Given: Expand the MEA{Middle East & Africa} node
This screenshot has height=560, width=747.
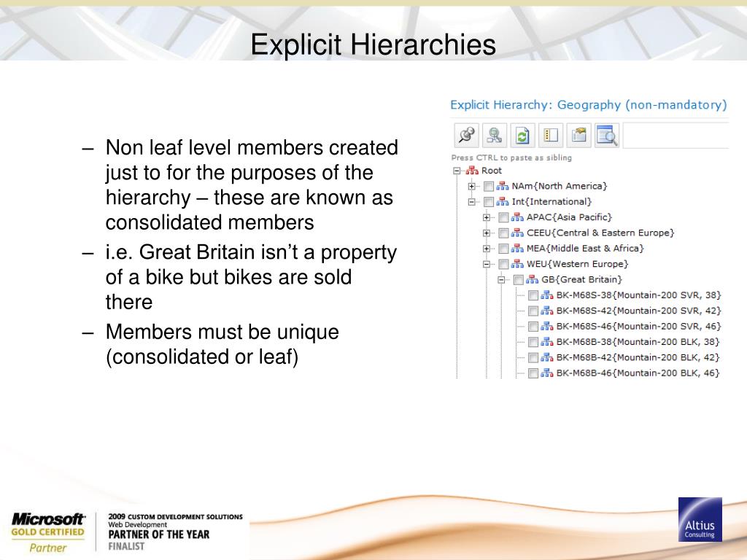Looking at the screenshot, I should click(x=486, y=249).
